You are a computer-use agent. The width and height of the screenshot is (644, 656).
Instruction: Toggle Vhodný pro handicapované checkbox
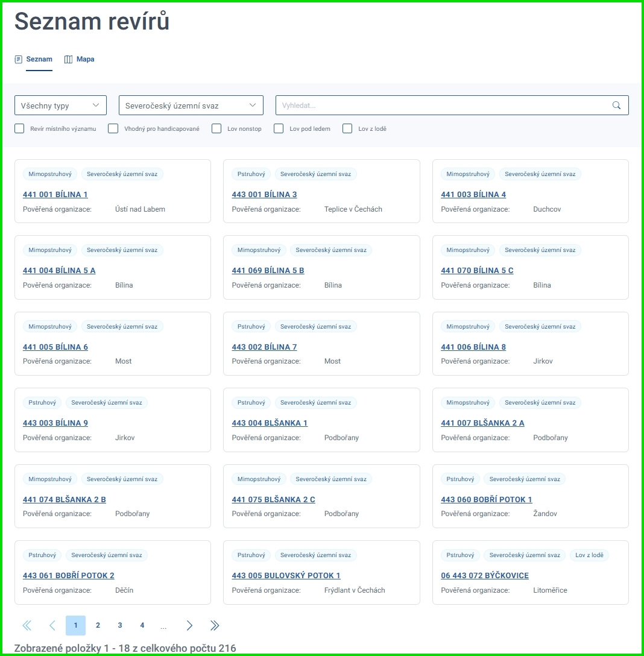(x=113, y=128)
